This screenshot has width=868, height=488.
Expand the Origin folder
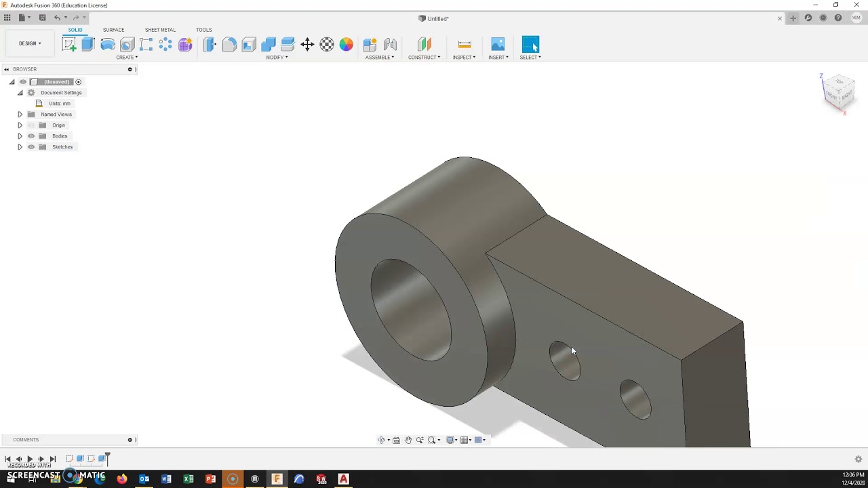pos(20,125)
